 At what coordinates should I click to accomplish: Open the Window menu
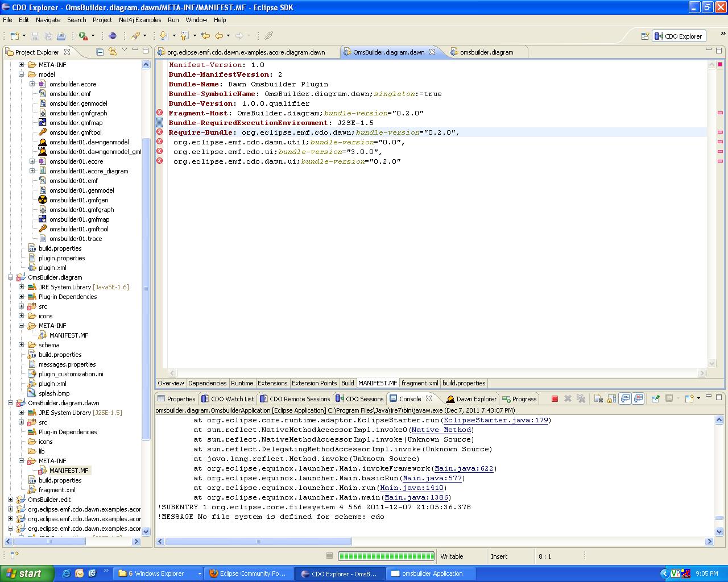[196, 20]
